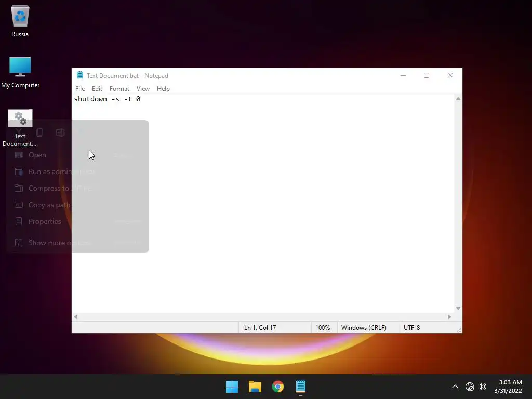Screen dimensions: 532x399
Task: Open the View menu in Notepad
Action: coord(143,88)
